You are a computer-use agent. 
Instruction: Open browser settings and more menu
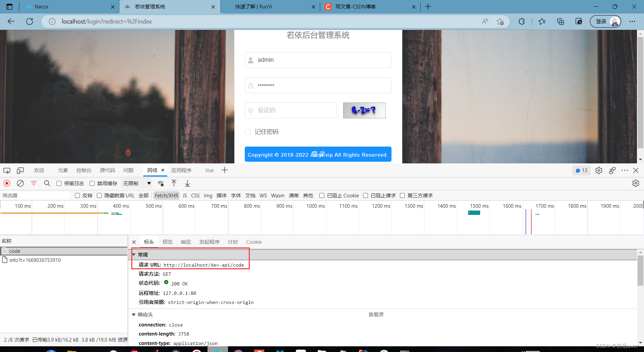tap(632, 22)
